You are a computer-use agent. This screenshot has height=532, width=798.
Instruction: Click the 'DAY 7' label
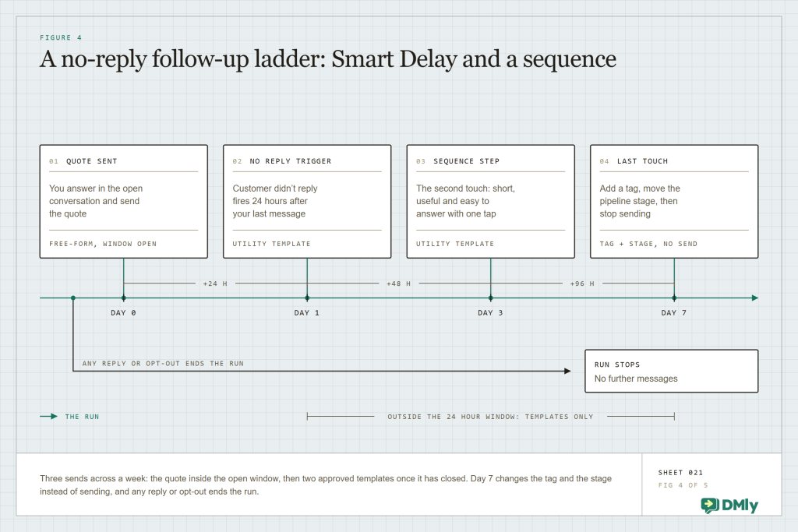click(674, 313)
